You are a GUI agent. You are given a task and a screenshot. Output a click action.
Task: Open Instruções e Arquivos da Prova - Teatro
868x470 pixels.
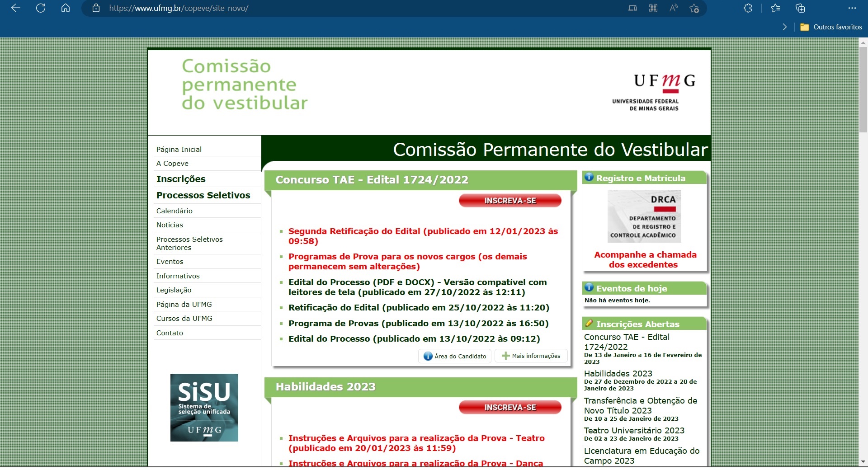click(416, 443)
